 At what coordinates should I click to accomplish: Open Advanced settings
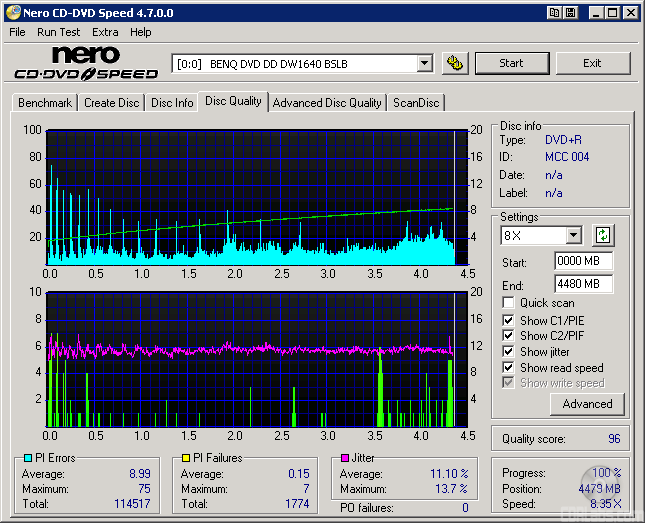(x=587, y=404)
